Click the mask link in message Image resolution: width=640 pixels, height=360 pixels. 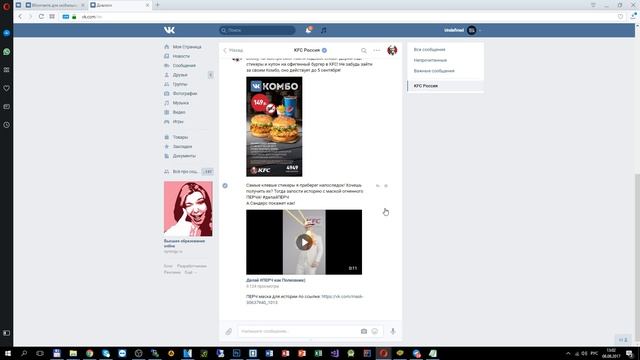tap(304, 299)
